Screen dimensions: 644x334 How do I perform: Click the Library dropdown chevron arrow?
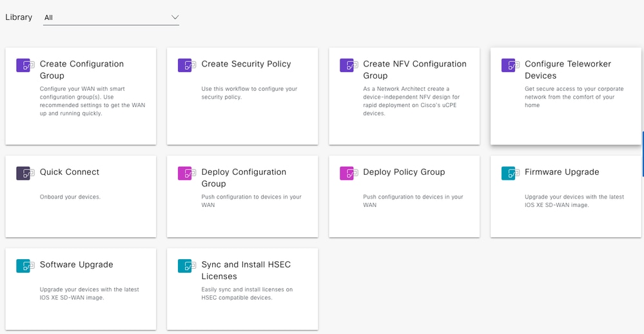point(175,17)
